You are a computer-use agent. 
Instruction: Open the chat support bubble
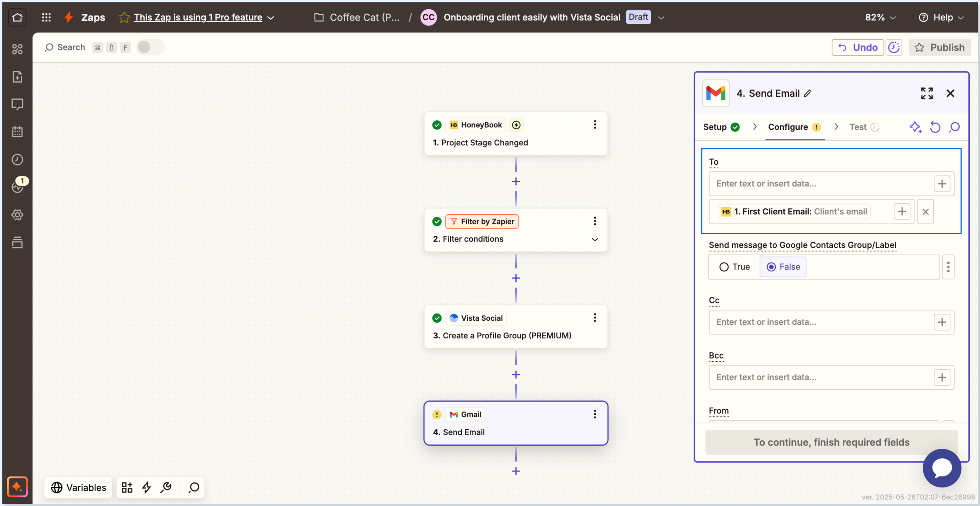942,468
